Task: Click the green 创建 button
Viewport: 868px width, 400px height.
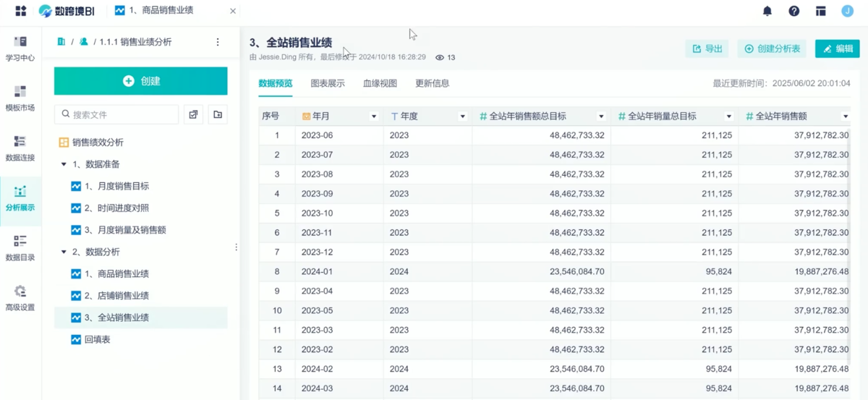Action: pyautogui.click(x=141, y=81)
